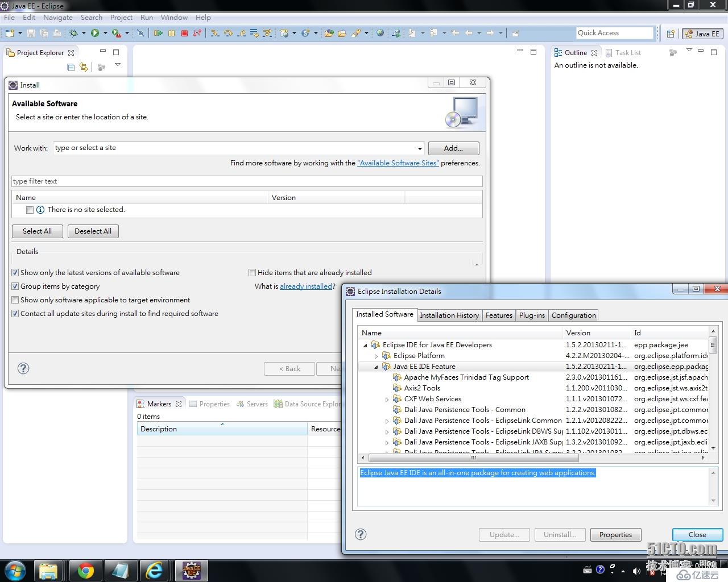Click the Select All button
The height and width of the screenshot is (582, 728).
(37, 231)
